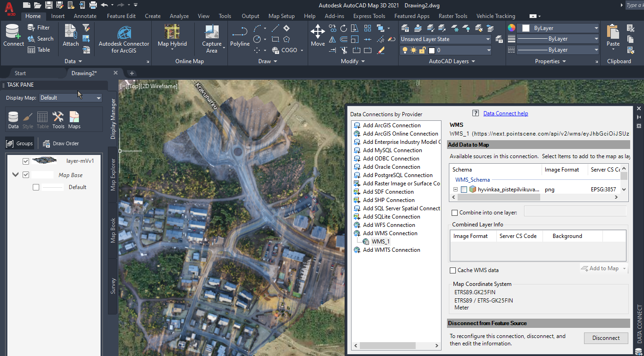Open the AutoCAD Map 3D application menu
This screenshot has height=356, width=644.
11,8
